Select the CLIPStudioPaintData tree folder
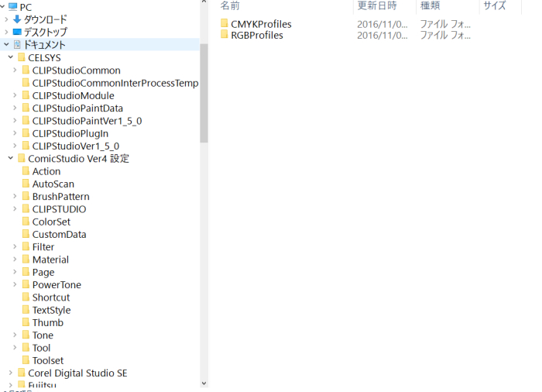 [x=77, y=108]
